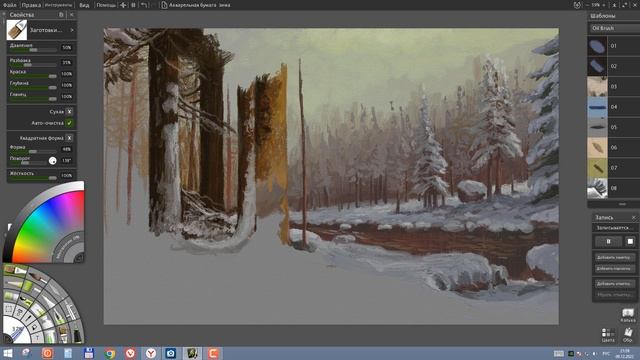
Task: Click the brush size dial at wheel center
Action: (16, 331)
